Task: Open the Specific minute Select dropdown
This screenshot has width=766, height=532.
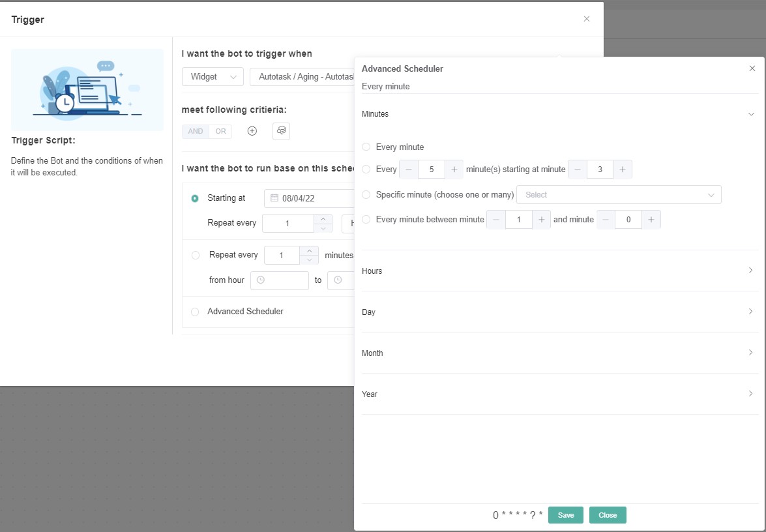Action: tap(618, 195)
